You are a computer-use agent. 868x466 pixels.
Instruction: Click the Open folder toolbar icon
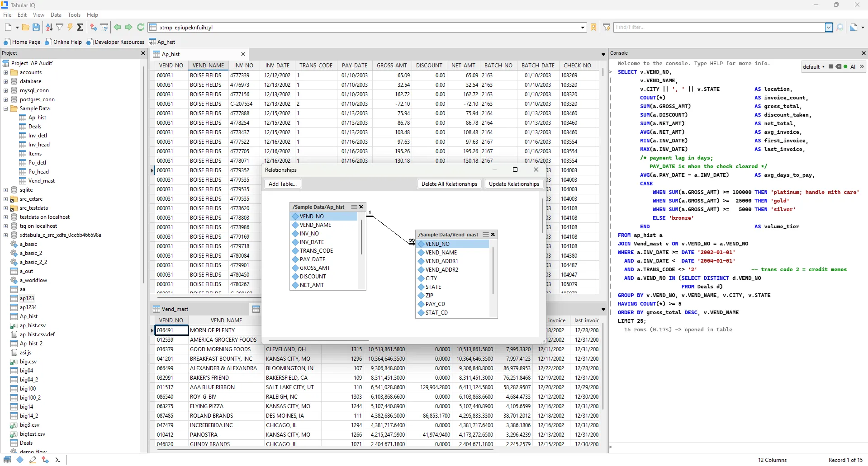click(x=26, y=27)
